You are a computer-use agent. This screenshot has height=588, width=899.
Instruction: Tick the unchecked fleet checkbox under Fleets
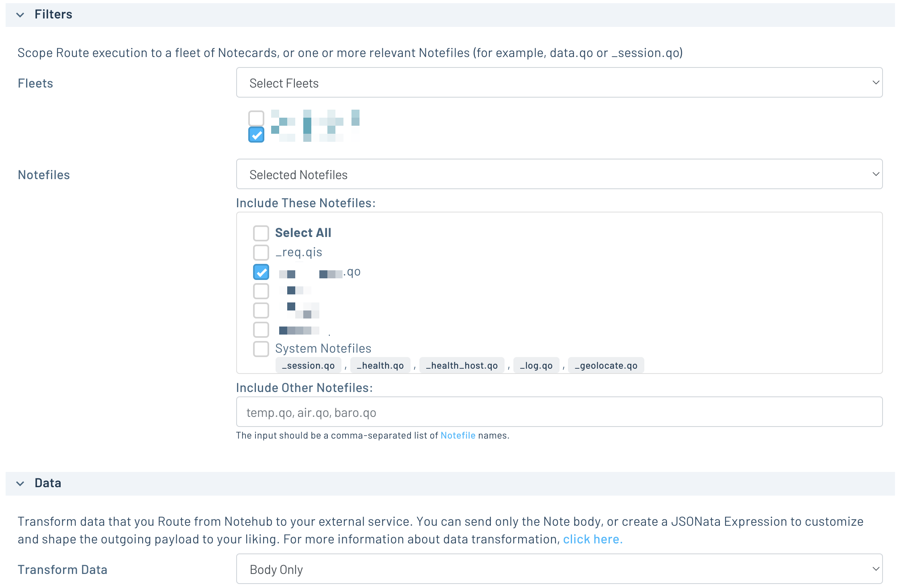pos(256,118)
